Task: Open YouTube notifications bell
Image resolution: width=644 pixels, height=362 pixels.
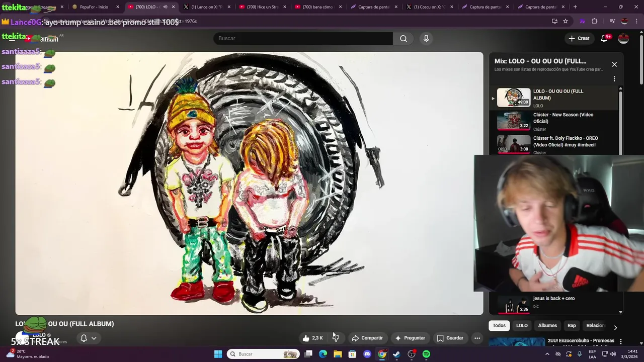Action: (604, 38)
